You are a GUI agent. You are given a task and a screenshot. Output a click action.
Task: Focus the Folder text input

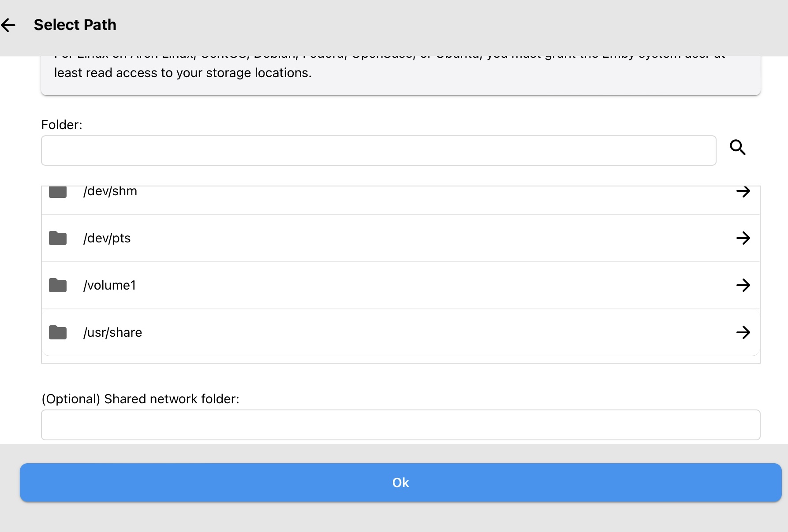tap(378, 151)
